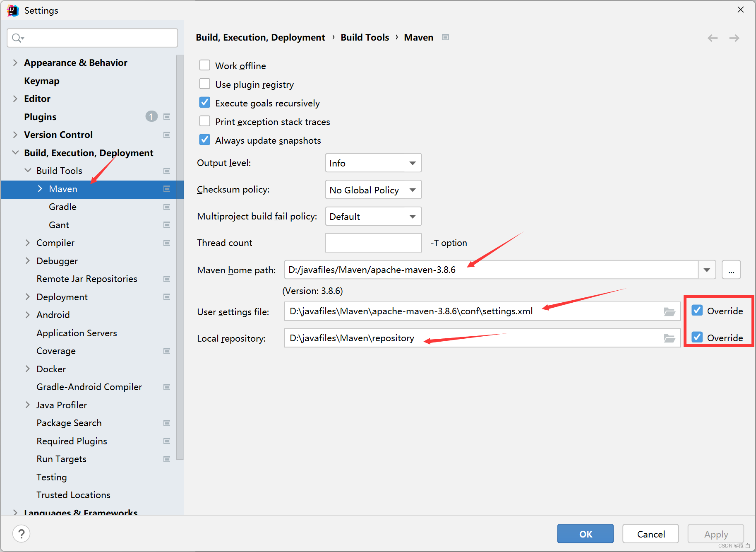Image resolution: width=756 pixels, height=552 pixels.
Task: Click Build Tools in breadcrumb
Action: (x=365, y=37)
